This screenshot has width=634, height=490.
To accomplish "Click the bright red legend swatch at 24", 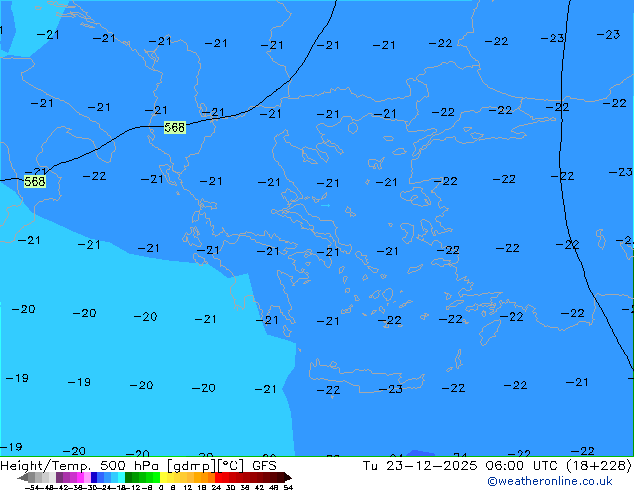I will click(218, 477).
